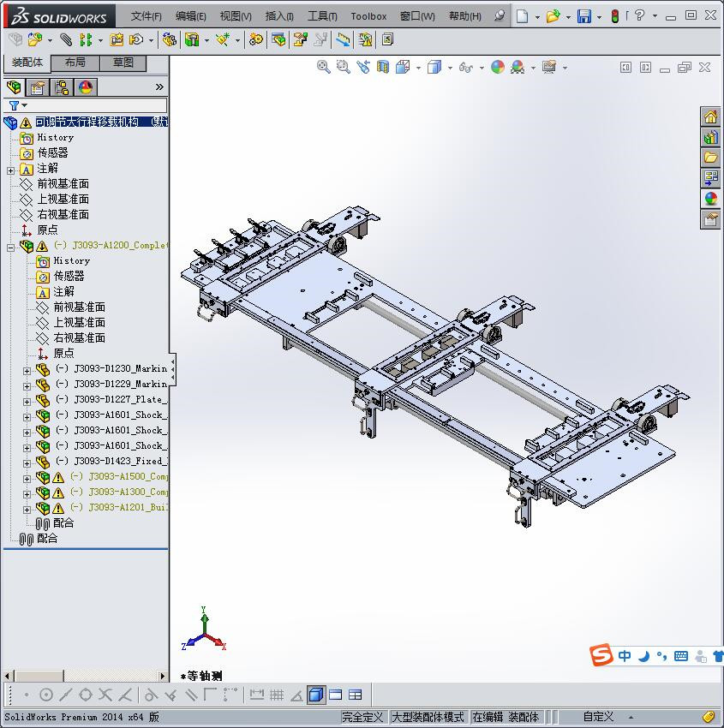Screen dimensions: 724x728
Task: Switch to the ConfigurationManager tab icon
Action: [62, 87]
